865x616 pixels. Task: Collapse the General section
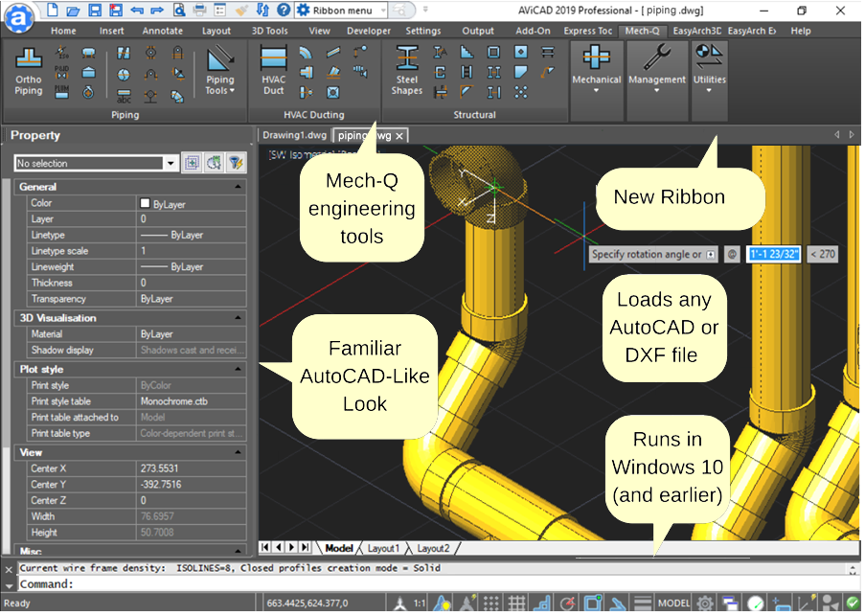(239, 187)
